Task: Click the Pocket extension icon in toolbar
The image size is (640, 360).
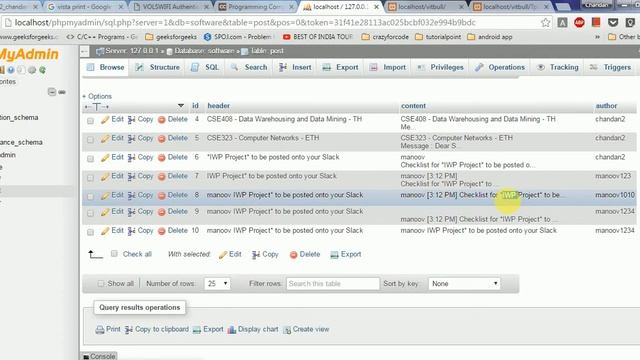Action: pyautogui.click(x=613, y=22)
